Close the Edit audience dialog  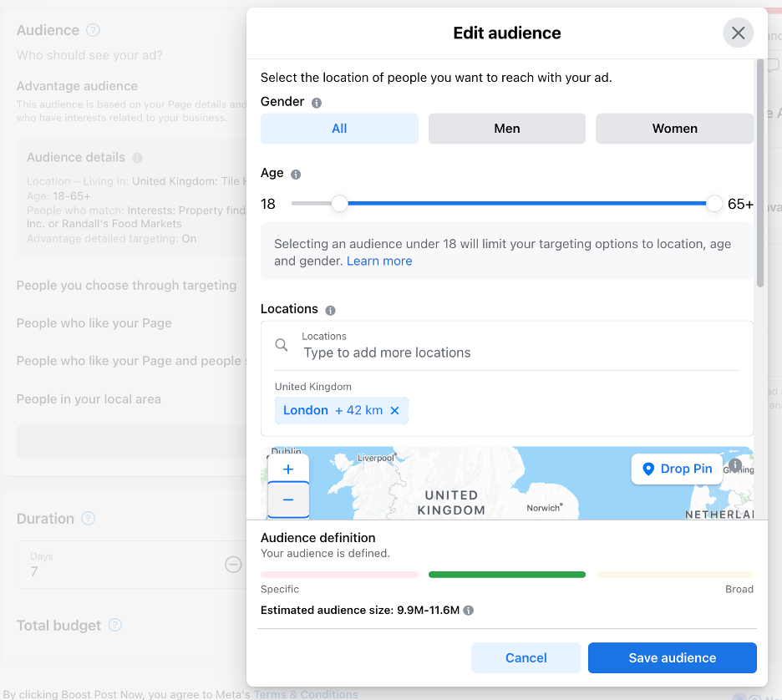(738, 33)
